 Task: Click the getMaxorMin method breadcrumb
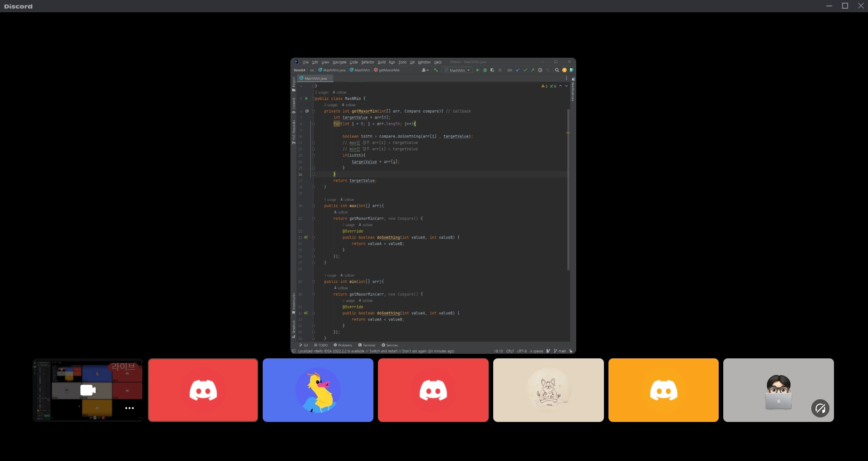pyautogui.click(x=387, y=70)
